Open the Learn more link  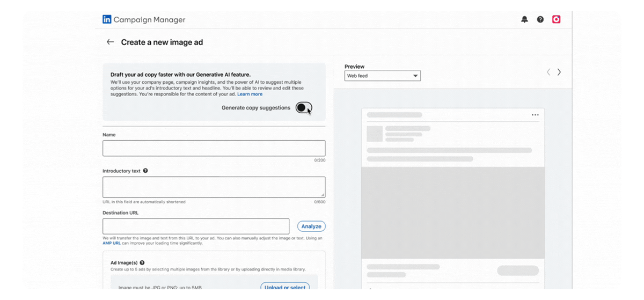pos(250,94)
